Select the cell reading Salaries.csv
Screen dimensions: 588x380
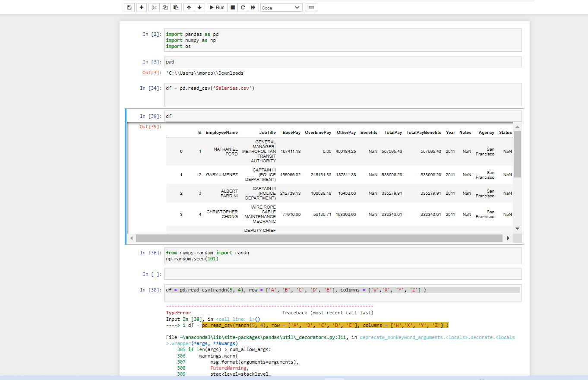point(302,88)
